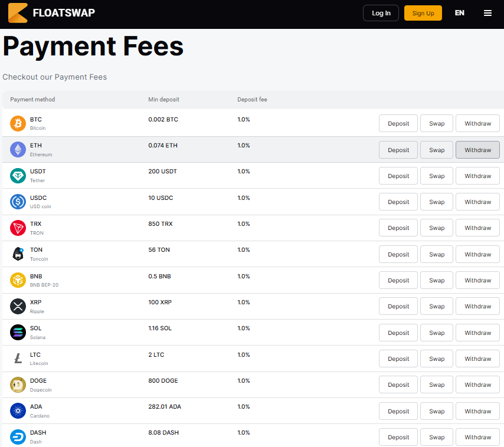Click the USD coin icon
Viewport: 504px width, 447px height.
click(x=18, y=202)
